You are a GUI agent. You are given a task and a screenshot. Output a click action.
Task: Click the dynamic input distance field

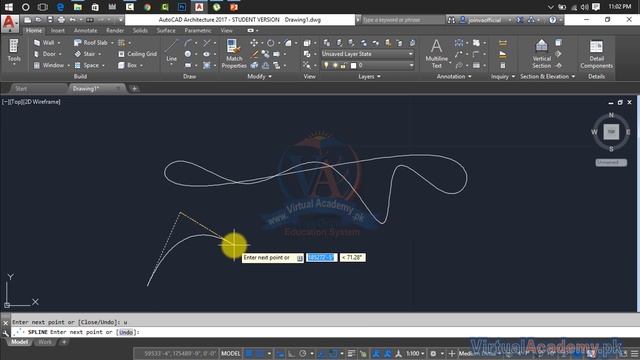pos(322,258)
